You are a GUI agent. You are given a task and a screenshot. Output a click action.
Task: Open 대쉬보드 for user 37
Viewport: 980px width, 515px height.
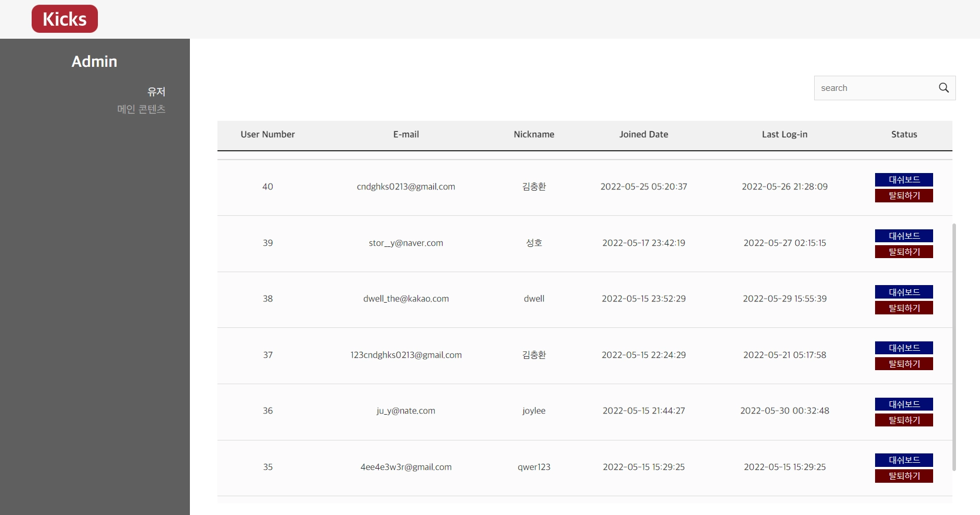coord(904,348)
